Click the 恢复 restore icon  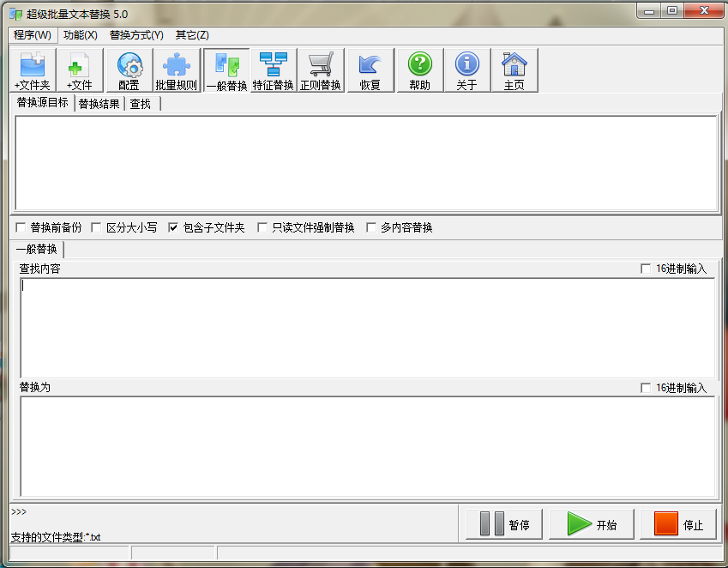point(370,70)
